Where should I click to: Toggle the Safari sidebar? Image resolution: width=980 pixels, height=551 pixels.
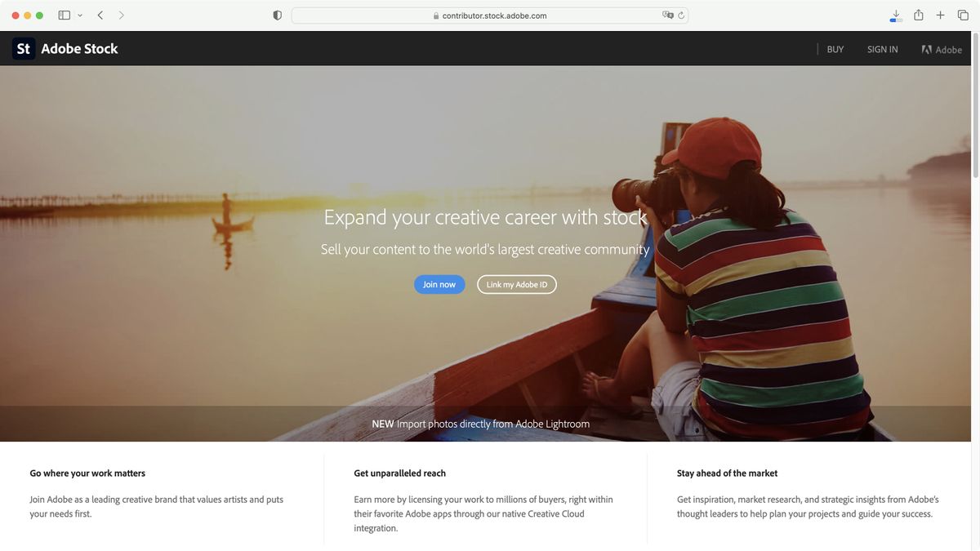coord(63,15)
